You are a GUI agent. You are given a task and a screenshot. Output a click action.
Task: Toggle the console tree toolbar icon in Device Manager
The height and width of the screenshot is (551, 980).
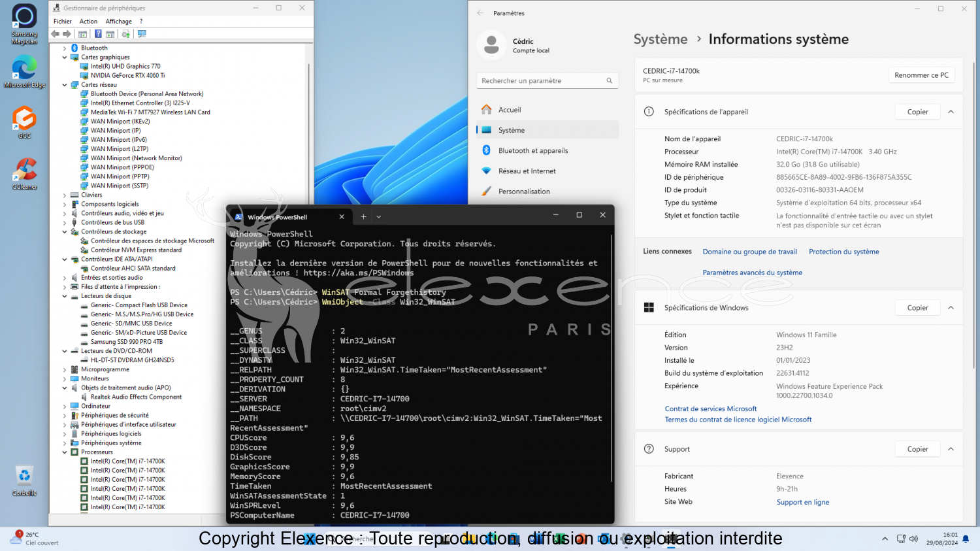pyautogui.click(x=83, y=34)
